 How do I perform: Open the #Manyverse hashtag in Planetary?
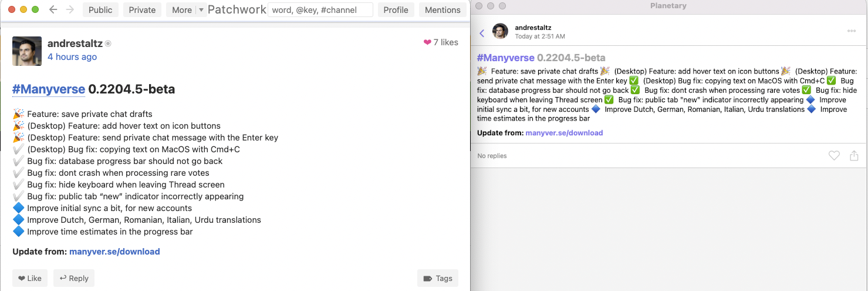(x=506, y=58)
